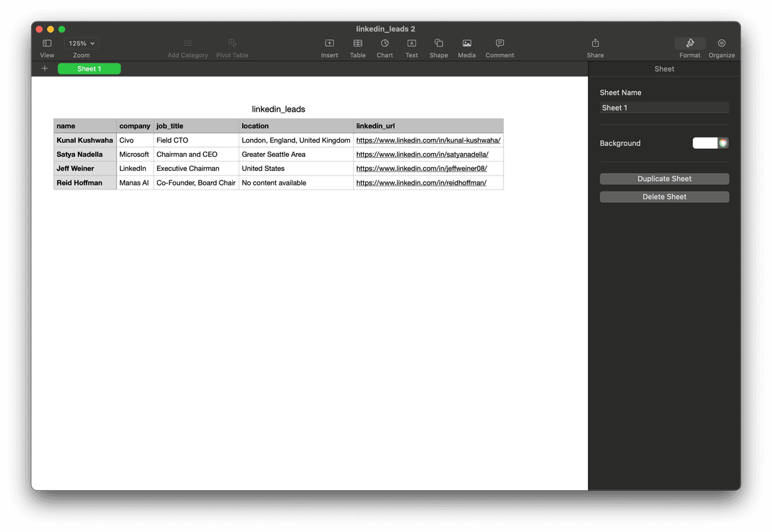Click the Share icon
772x532 pixels.
tap(595, 44)
